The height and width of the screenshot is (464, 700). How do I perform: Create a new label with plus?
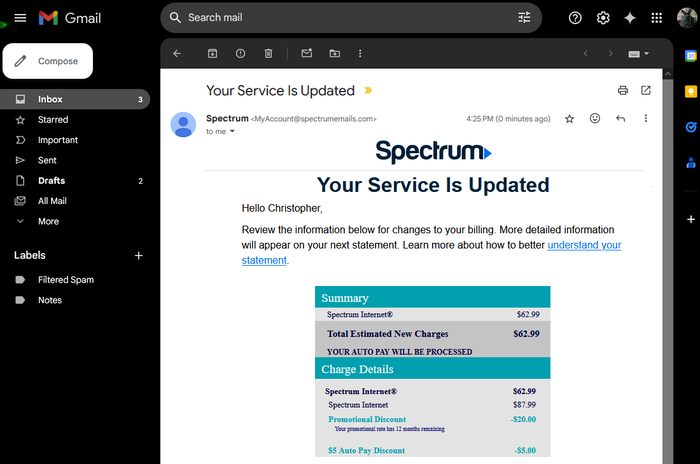(x=138, y=255)
